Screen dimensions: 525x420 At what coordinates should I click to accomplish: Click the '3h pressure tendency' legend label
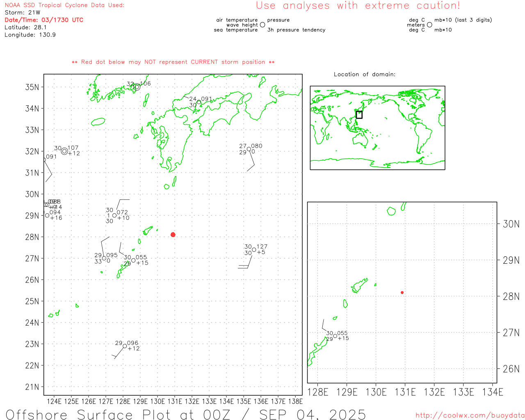(296, 30)
